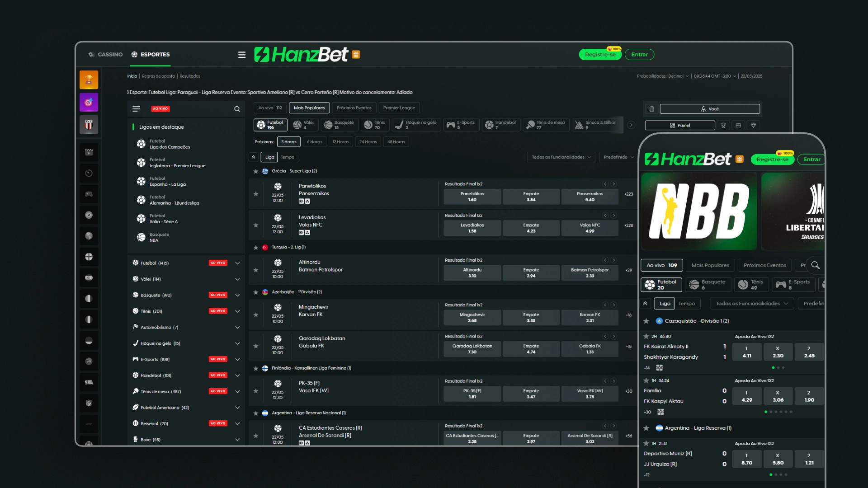Click the search icon in sports list panel

click(x=237, y=109)
